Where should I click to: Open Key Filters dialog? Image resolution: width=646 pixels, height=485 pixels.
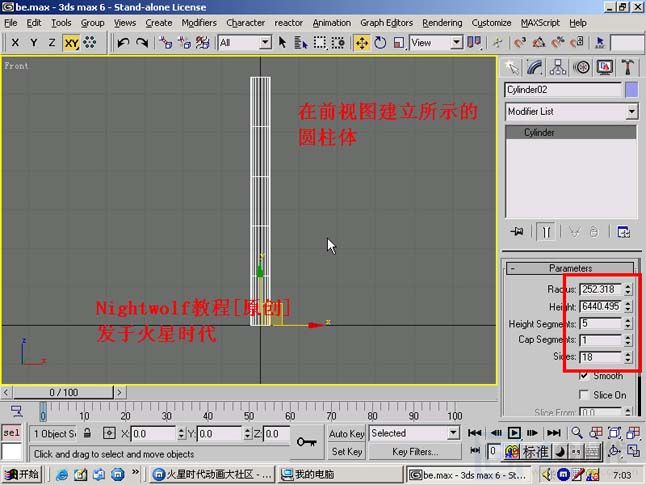(414, 452)
